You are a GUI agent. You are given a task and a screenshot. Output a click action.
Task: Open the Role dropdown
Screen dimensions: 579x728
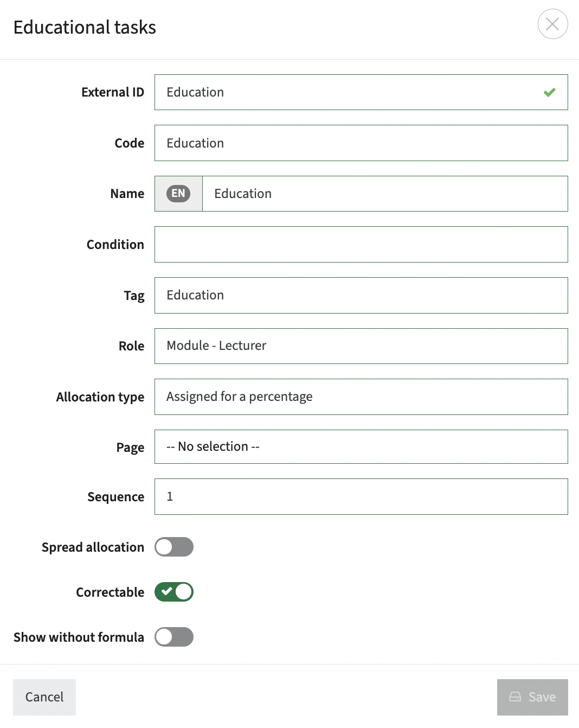(x=361, y=346)
